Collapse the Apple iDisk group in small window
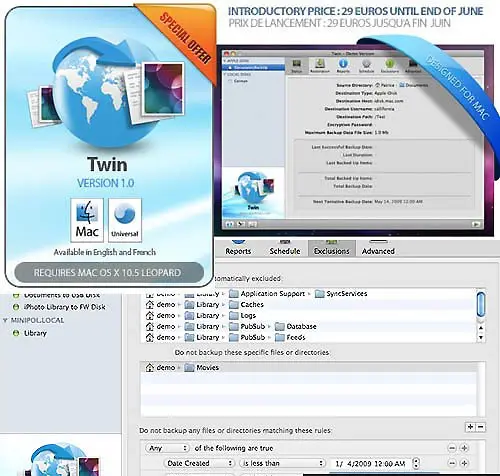 pyautogui.click(x=225, y=61)
